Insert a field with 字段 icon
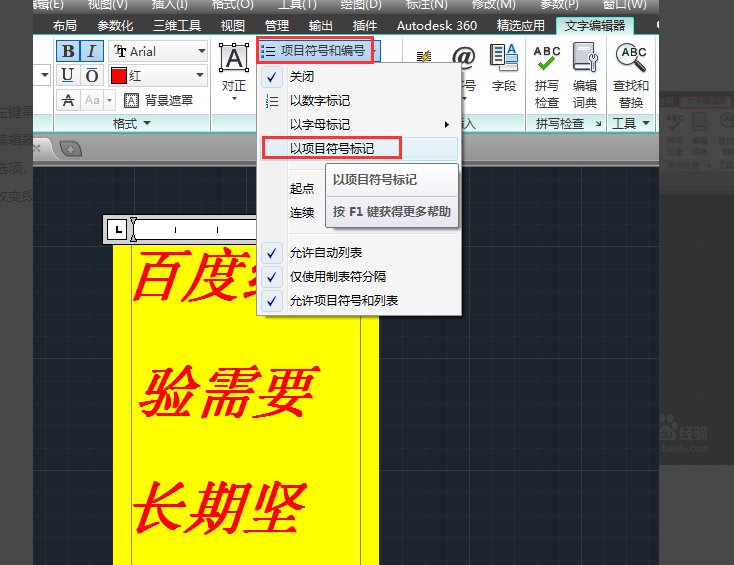 tap(504, 66)
